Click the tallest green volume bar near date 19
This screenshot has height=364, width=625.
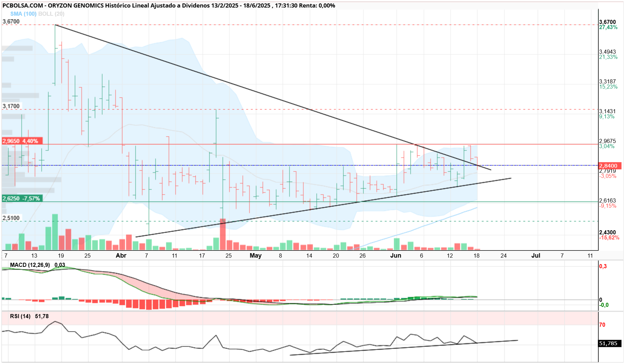[x=55, y=232]
